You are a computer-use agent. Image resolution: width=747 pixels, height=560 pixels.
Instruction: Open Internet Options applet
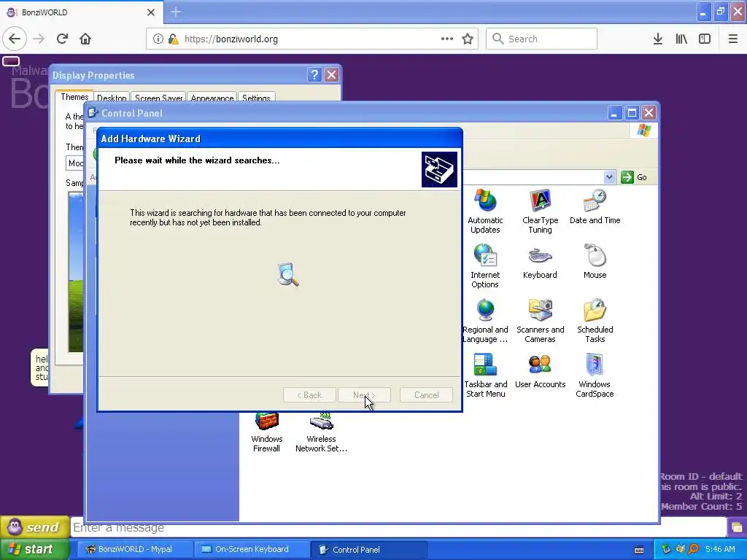(485, 265)
